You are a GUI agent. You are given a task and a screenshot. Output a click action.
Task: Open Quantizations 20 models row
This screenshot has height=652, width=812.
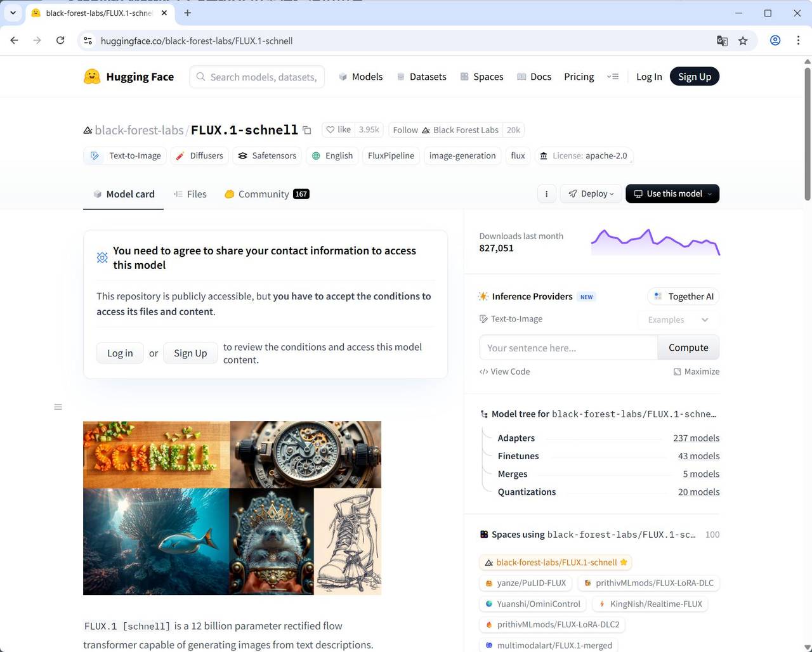(608, 492)
